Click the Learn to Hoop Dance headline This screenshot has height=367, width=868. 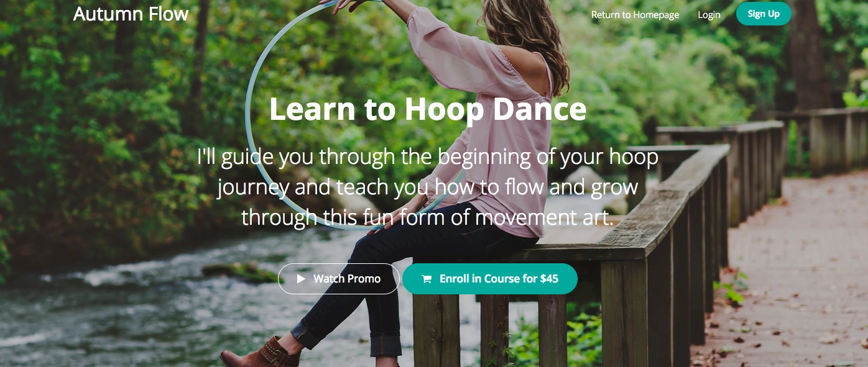(x=428, y=109)
